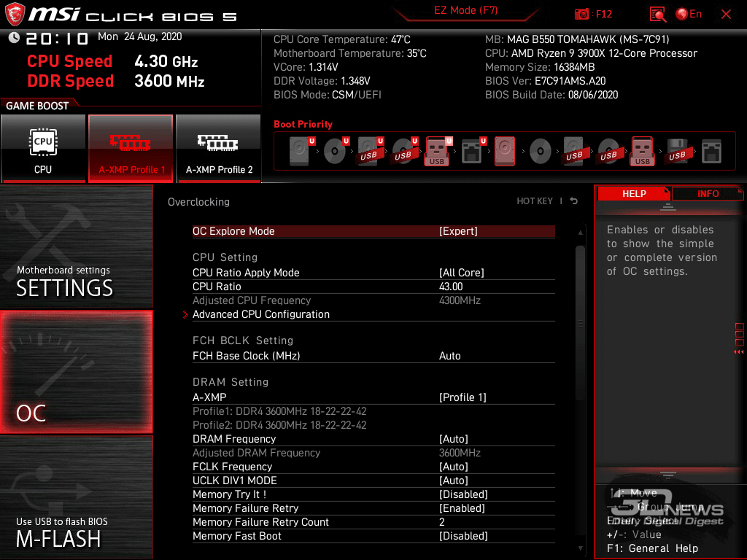Open the OC Explore Mode option

(373, 231)
